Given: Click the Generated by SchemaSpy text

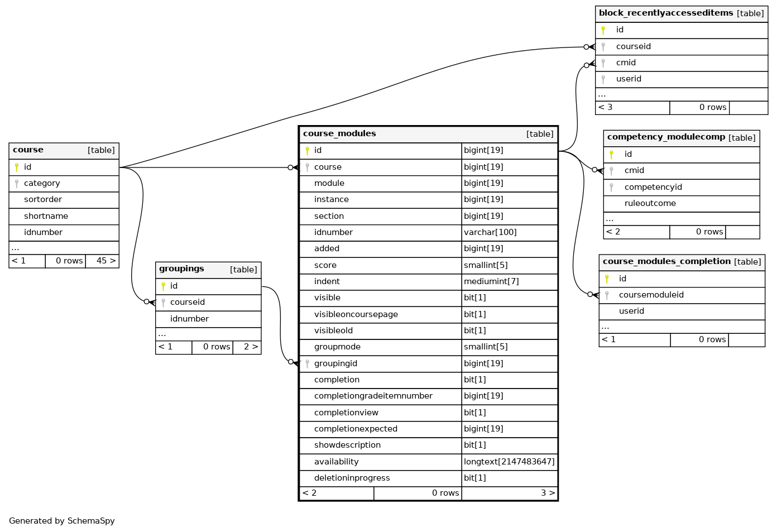Looking at the screenshot, I should [62, 521].
